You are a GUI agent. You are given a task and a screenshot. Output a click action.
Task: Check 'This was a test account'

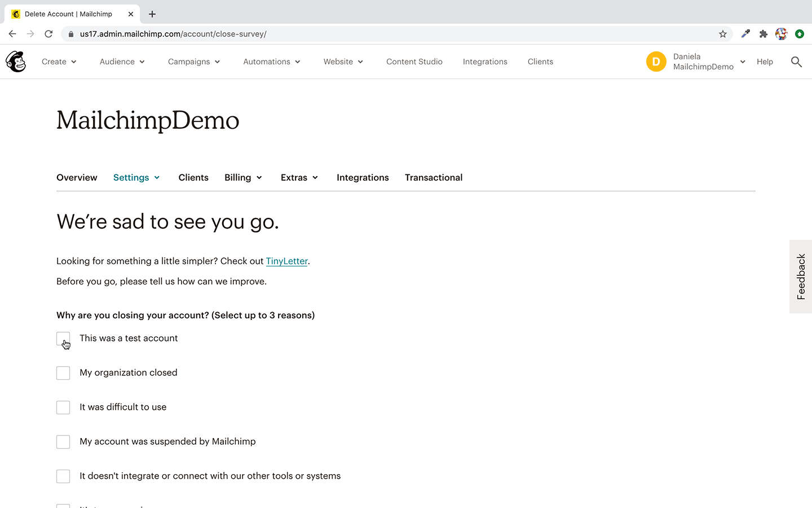63,339
